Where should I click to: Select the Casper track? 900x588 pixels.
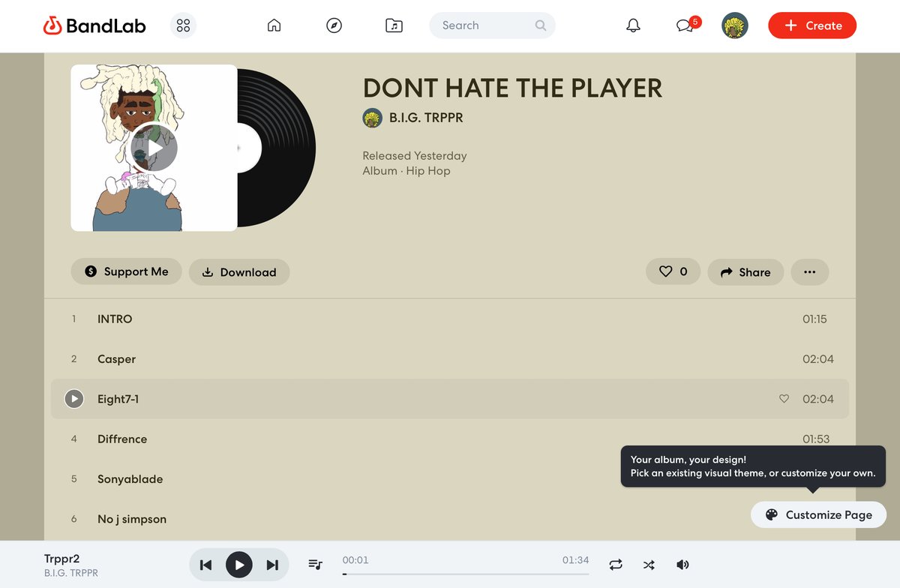pos(450,359)
